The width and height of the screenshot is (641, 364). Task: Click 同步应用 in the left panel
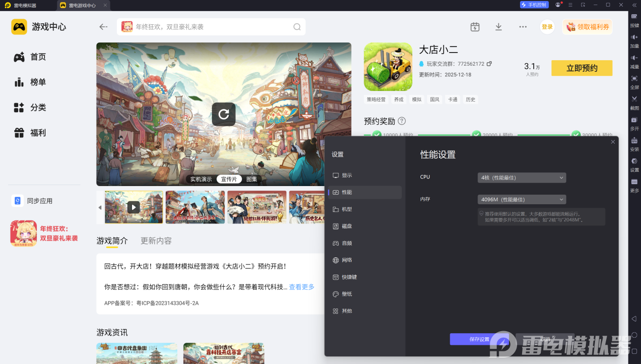[32, 201]
